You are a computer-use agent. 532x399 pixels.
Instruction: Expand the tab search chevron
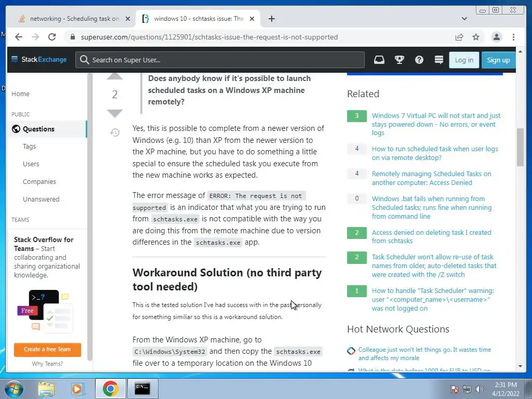tap(464, 19)
